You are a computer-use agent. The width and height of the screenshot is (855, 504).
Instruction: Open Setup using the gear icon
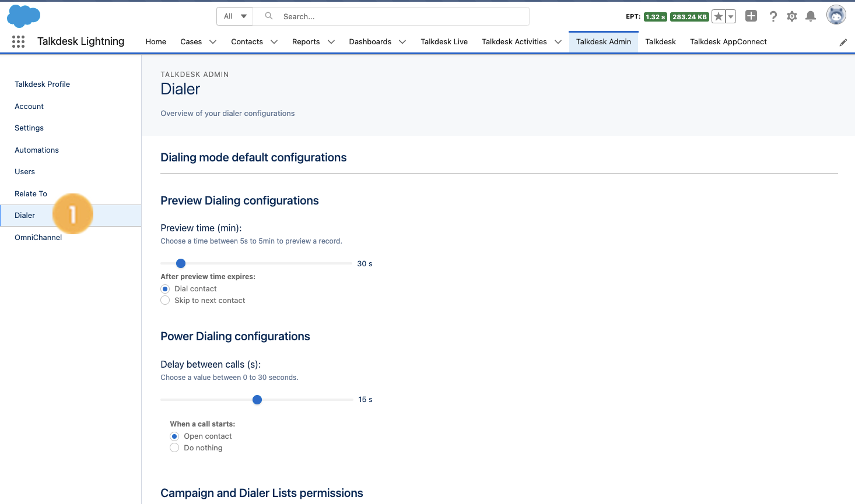point(791,16)
